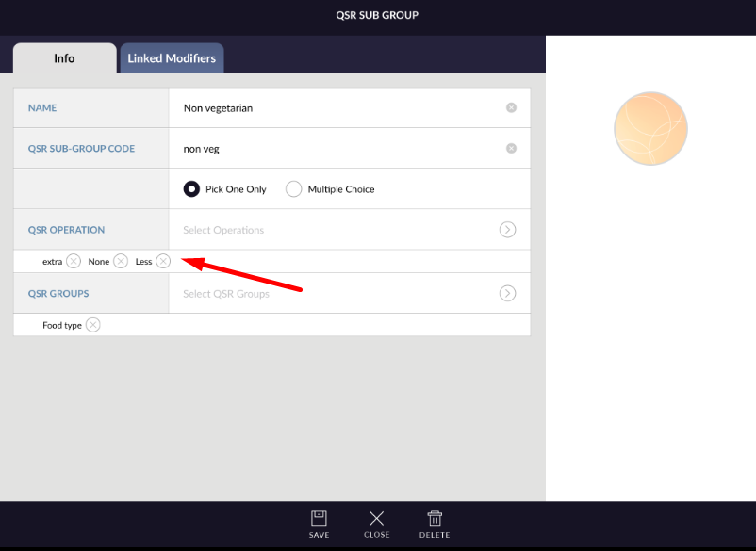
Task: Click the Delete trash icon
Action: tap(435, 519)
